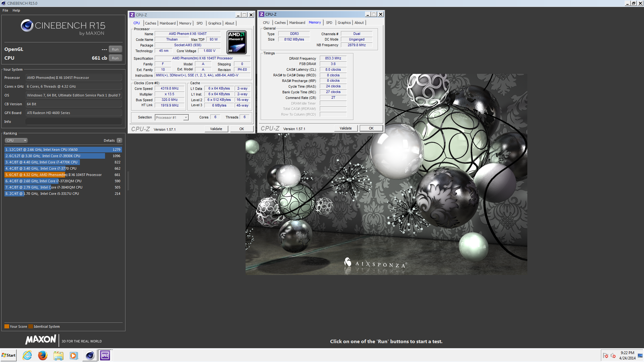Click the Details arrow button in Ranking

(x=119, y=140)
